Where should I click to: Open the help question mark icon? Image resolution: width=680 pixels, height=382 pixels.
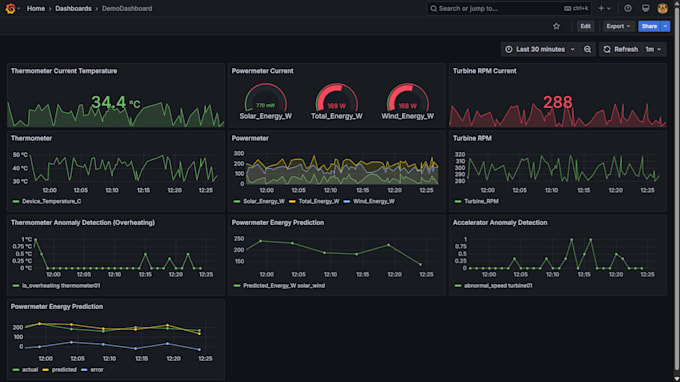[628, 8]
